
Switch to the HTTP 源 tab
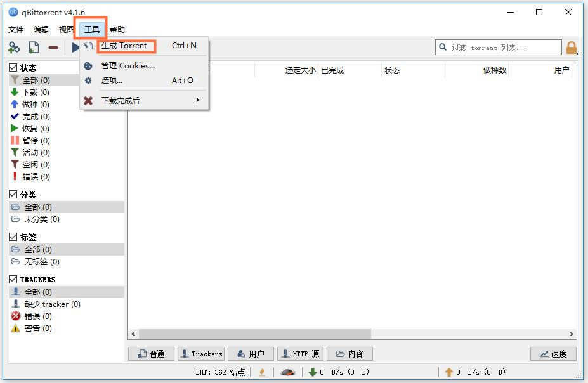(301, 354)
